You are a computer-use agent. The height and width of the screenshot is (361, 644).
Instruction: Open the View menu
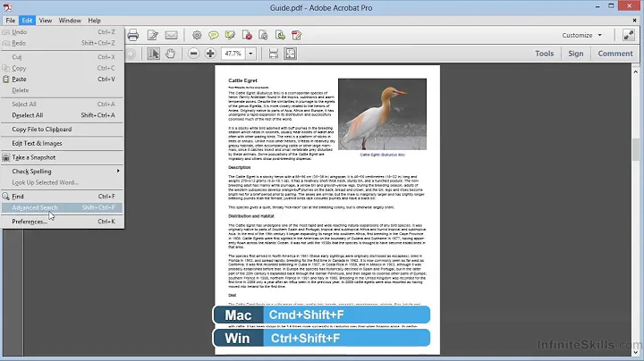46,21
